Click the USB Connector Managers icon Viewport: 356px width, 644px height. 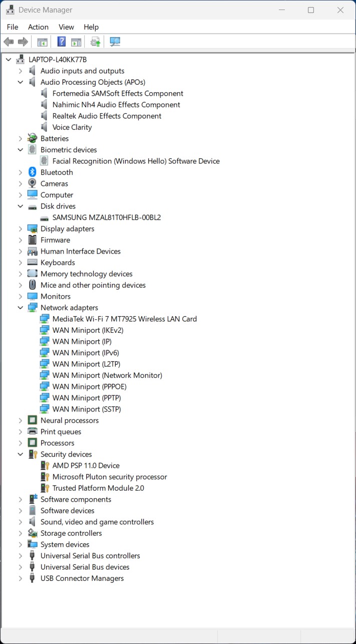[33, 578]
